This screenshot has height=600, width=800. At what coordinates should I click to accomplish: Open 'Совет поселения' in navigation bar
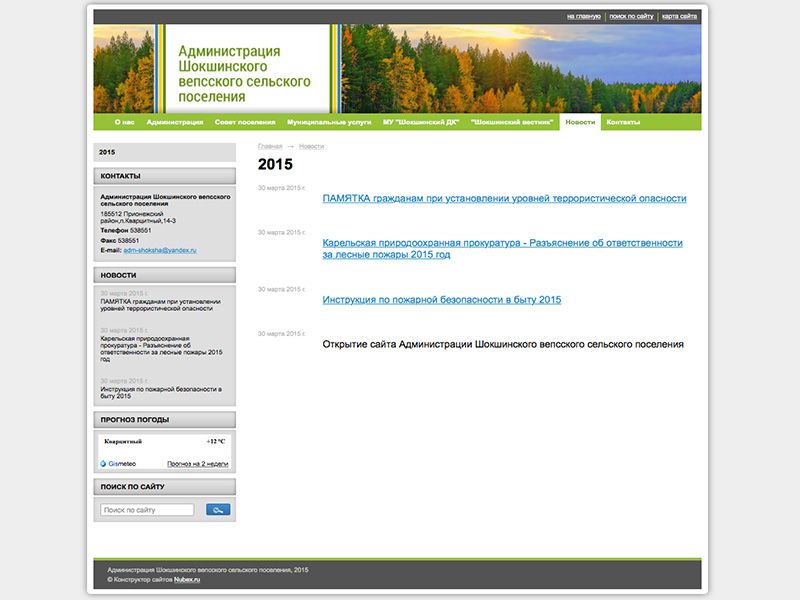245,122
